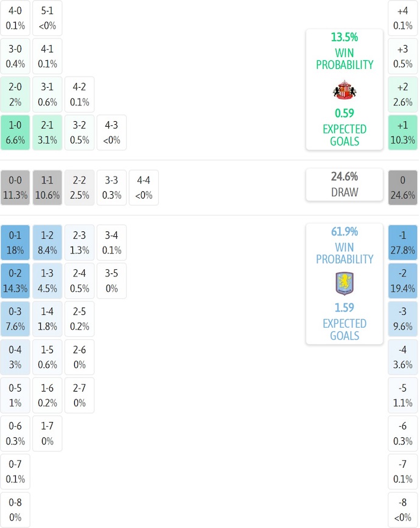Image resolution: width=420 pixels, height=528 pixels.
Task: Select the 2-2 draw score cell
Action: (x=80, y=188)
